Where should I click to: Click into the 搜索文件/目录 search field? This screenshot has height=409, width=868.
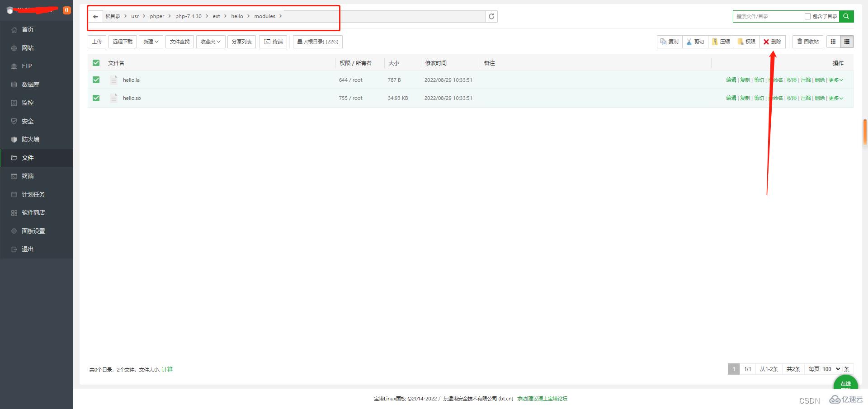pyautogui.click(x=768, y=16)
